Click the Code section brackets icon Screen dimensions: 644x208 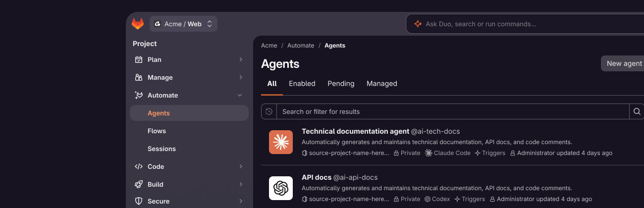click(x=139, y=166)
